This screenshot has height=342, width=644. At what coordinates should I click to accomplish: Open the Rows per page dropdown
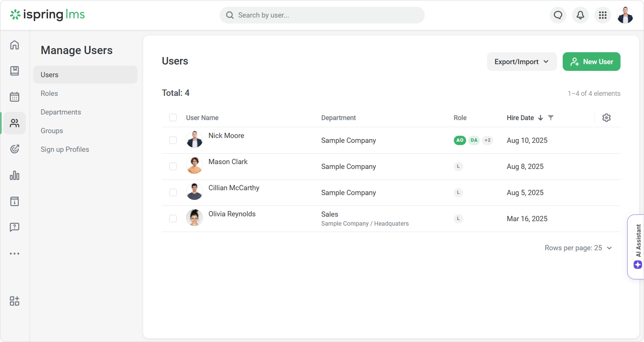point(578,248)
